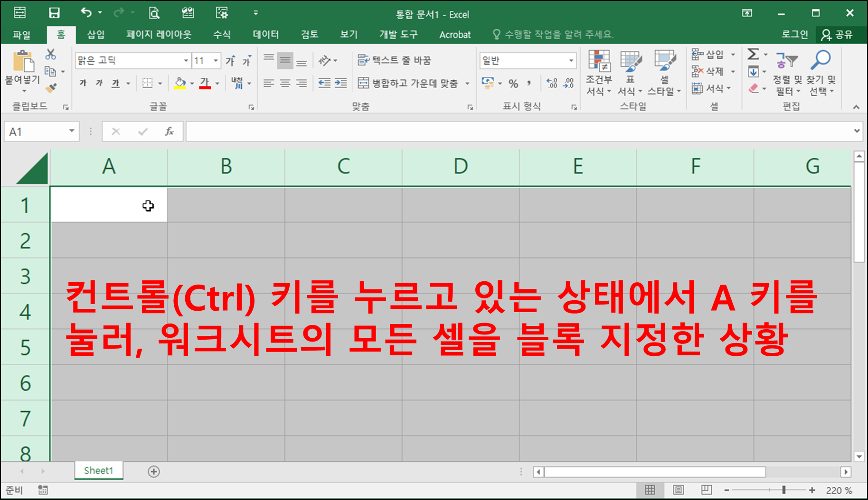Open the font size dropdown showing 11

216,60
